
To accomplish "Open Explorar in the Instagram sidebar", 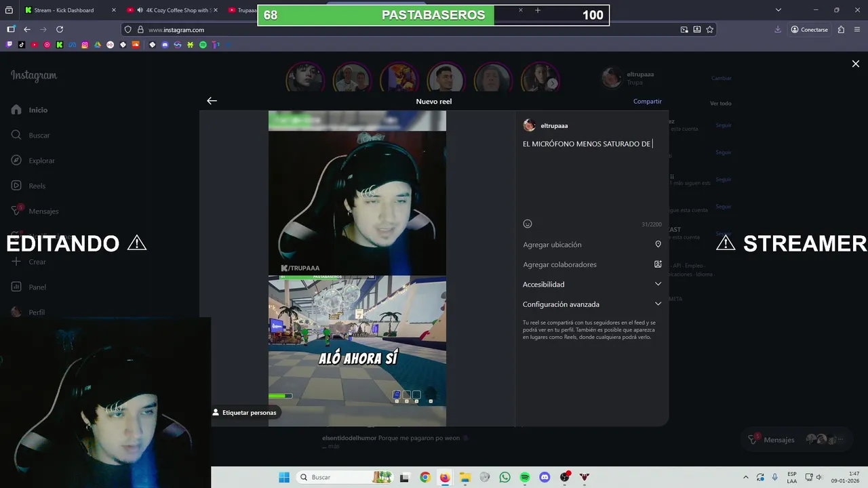I will point(33,161).
